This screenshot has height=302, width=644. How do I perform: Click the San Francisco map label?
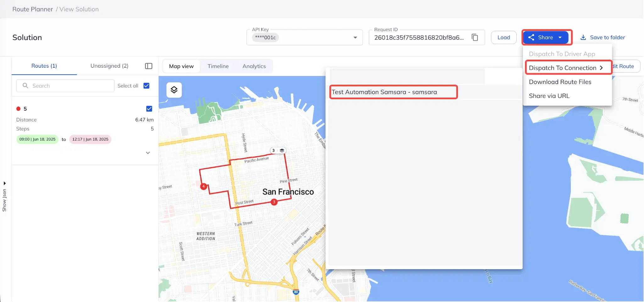point(288,192)
